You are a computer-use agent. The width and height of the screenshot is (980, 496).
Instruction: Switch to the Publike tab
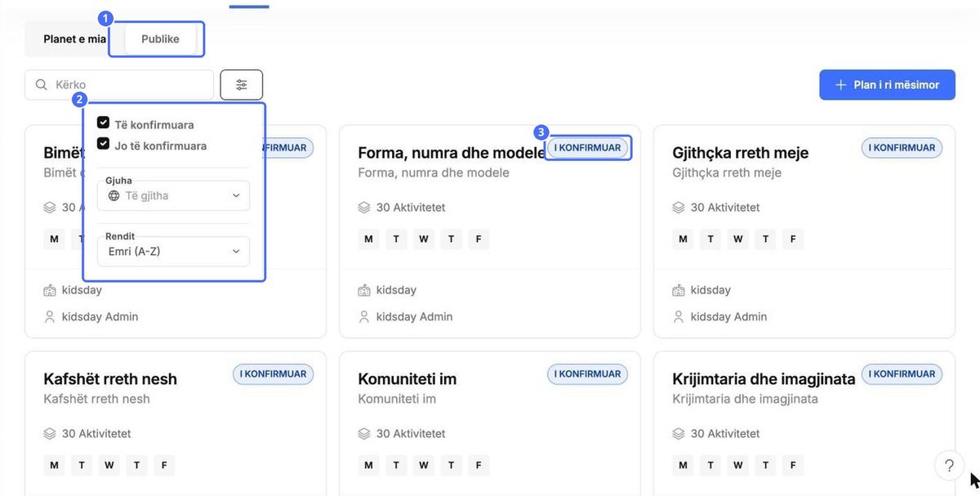click(x=160, y=39)
